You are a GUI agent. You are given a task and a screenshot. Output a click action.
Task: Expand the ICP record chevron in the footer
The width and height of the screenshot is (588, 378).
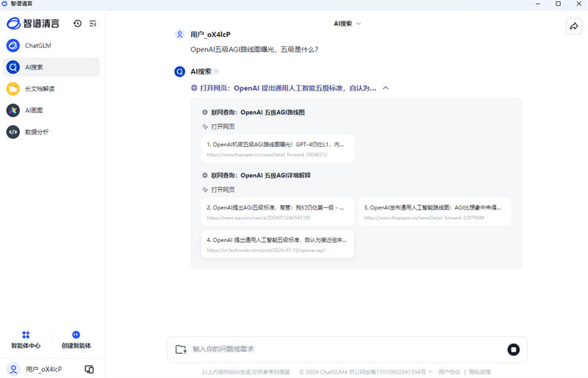pyautogui.click(x=431, y=372)
